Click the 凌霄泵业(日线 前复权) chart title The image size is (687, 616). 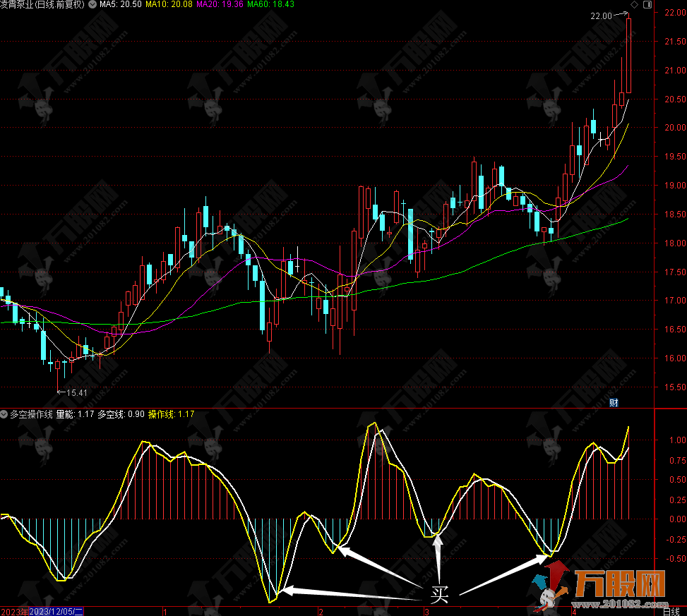click(x=42, y=4)
